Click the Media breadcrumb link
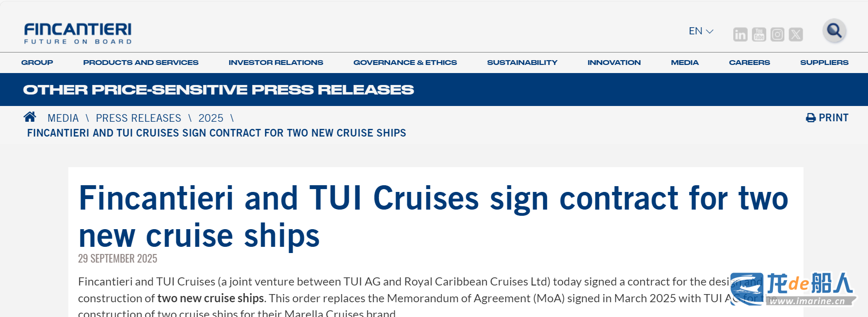868x317 pixels. tap(63, 118)
